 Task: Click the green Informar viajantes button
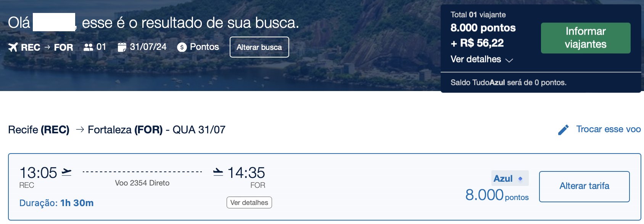click(x=586, y=38)
